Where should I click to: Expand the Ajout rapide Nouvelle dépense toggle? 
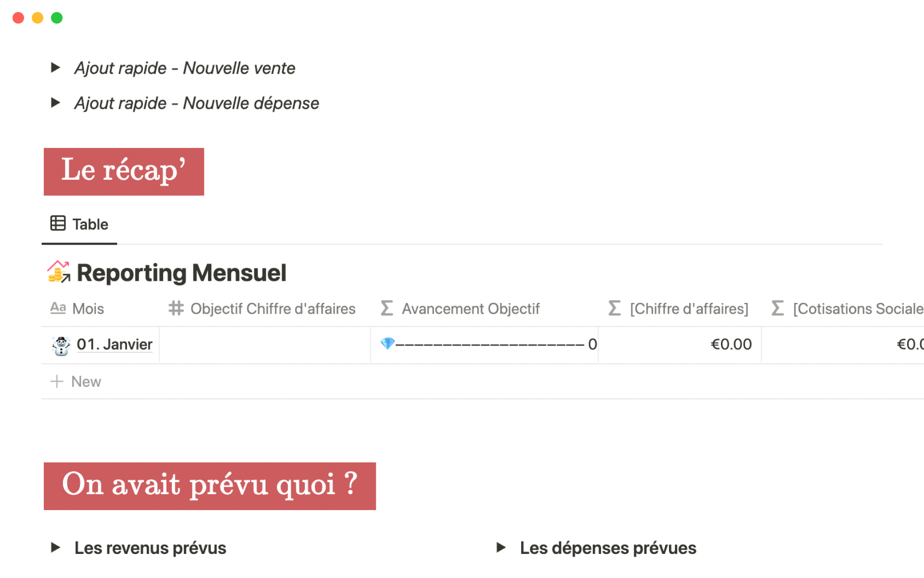(55, 103)
